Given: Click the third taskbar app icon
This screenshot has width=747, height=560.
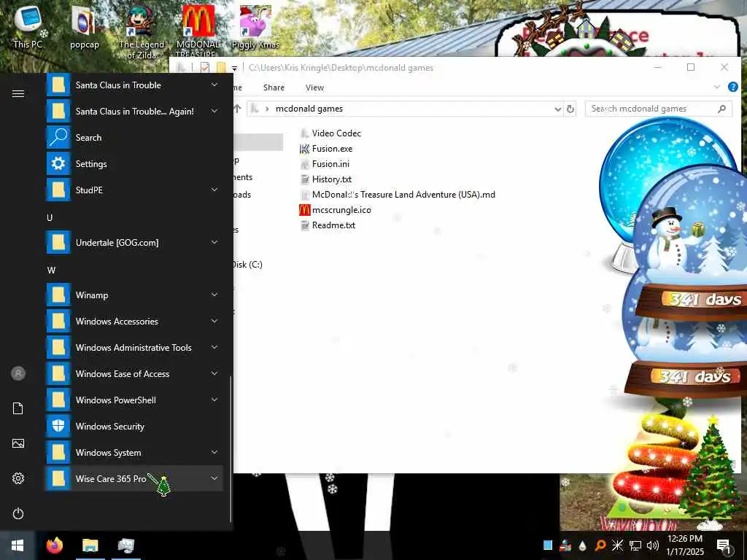Looking at the screenshot, I should pyautogui.click(x=126, y=545).
